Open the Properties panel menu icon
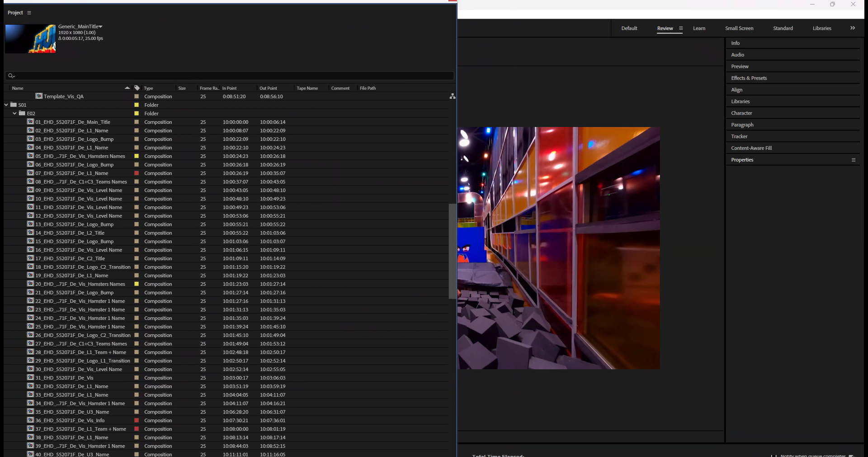 (854, 160)
